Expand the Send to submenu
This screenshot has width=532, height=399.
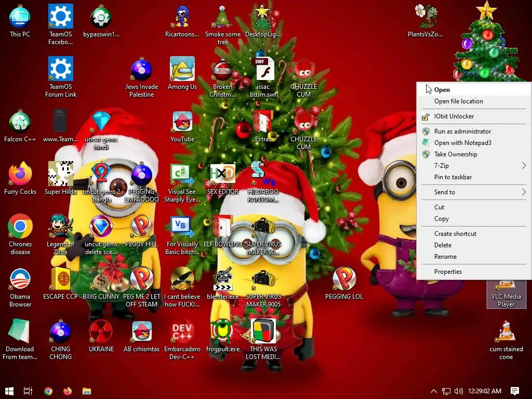coord(474,192)
